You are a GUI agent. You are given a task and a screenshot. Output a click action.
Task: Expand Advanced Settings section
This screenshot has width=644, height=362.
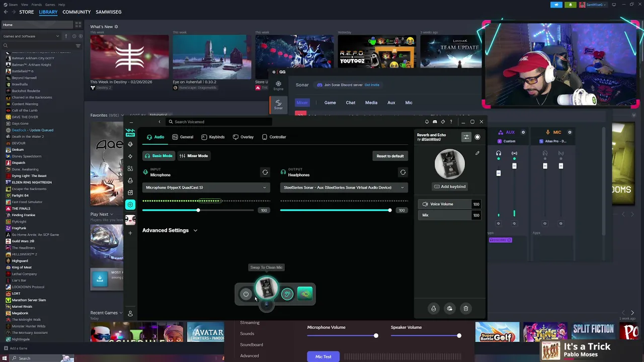(x=170, y=230)
